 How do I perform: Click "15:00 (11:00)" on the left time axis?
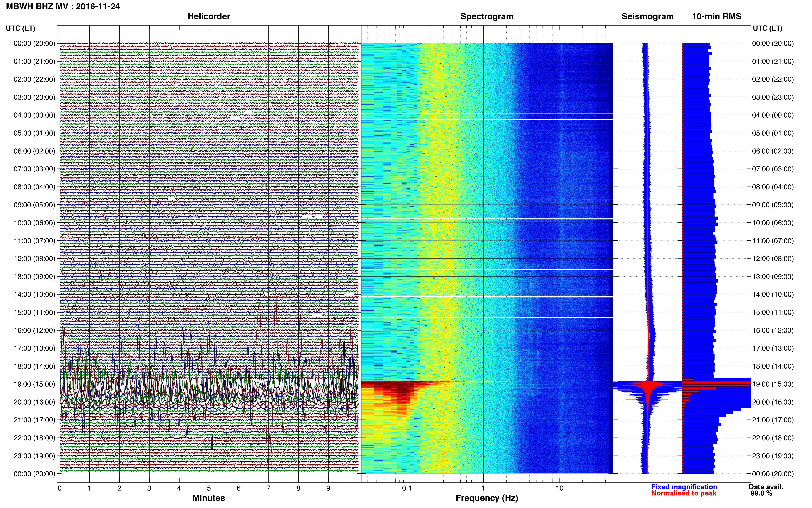[34, 312]
